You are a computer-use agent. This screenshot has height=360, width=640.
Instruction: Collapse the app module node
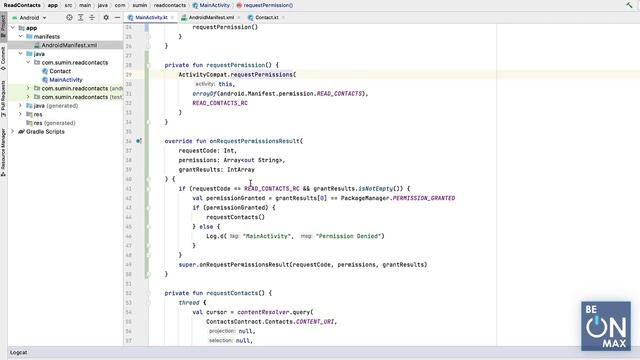click(13, 28)
